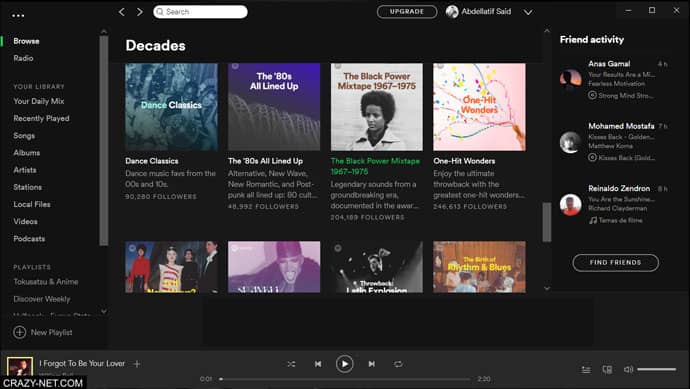
Task: Go back with the left arrow
Action: click(122, 12)
